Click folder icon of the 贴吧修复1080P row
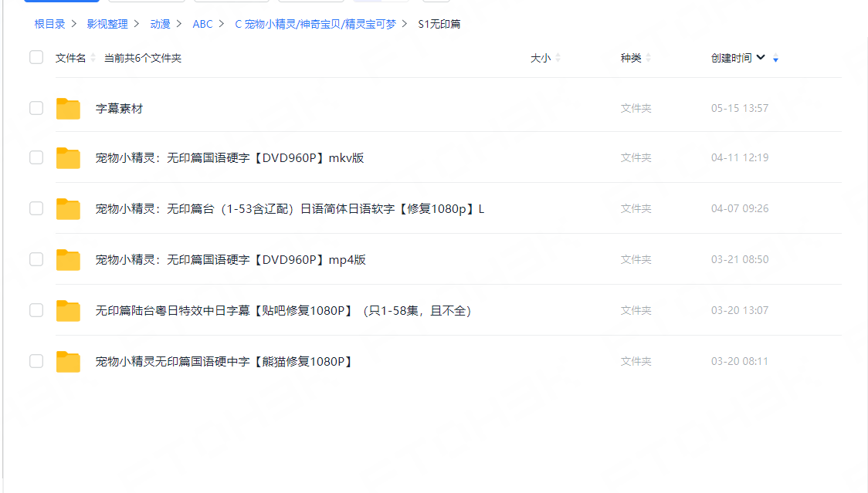Screen dimensions: 868x493 (68, 311)
